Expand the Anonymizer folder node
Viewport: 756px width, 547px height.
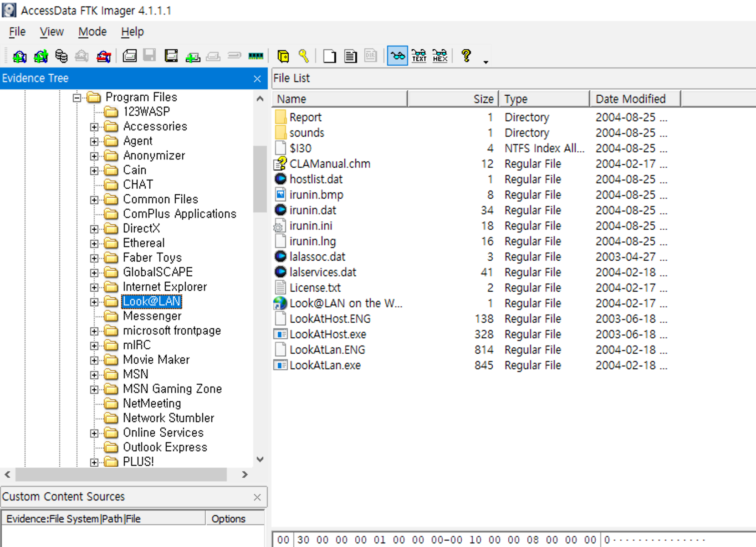[94, 156]
